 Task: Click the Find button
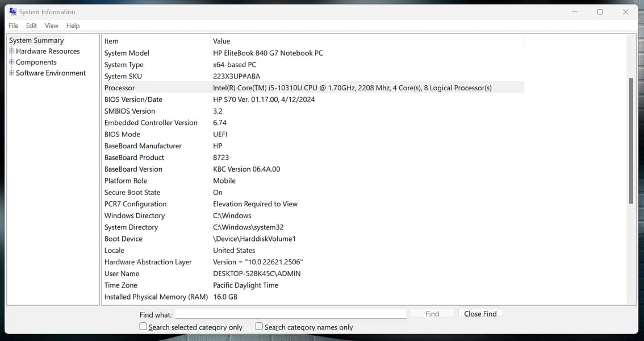432,314
